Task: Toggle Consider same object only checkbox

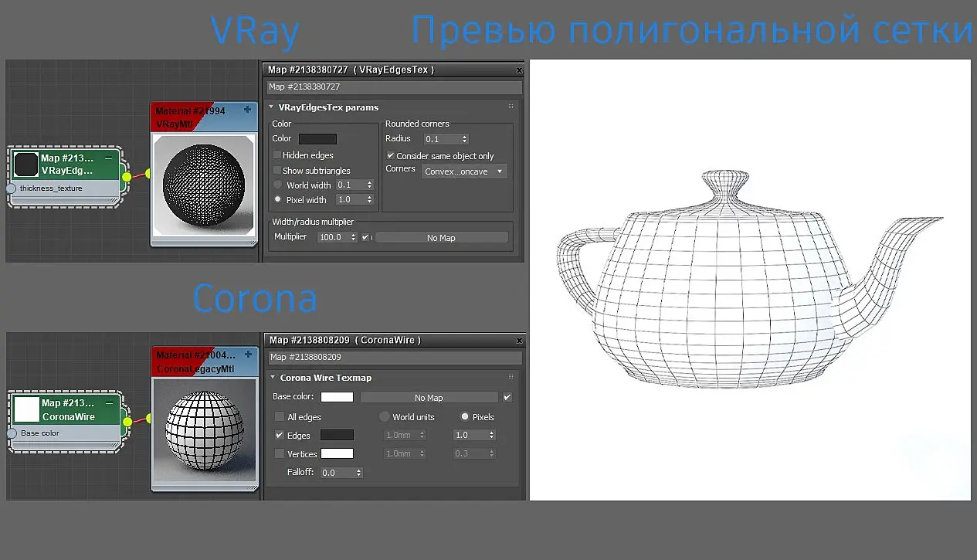Action: tap(391, 155)
